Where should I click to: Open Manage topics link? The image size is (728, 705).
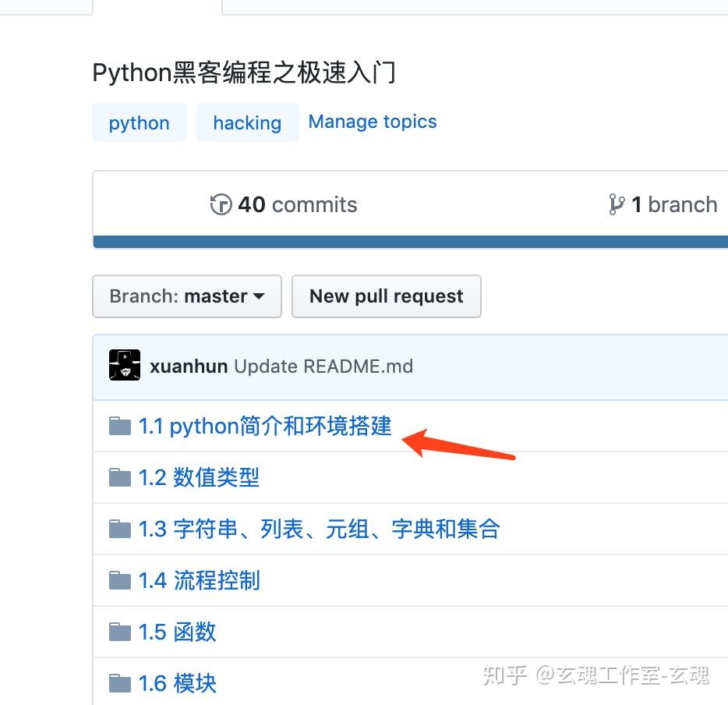click(x=372, y=121)
